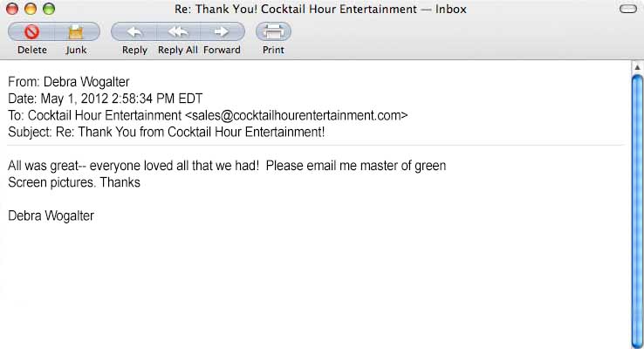Mark the message as Junk
The width and height of the screenshot is (644, 349).
coord(77,31)
